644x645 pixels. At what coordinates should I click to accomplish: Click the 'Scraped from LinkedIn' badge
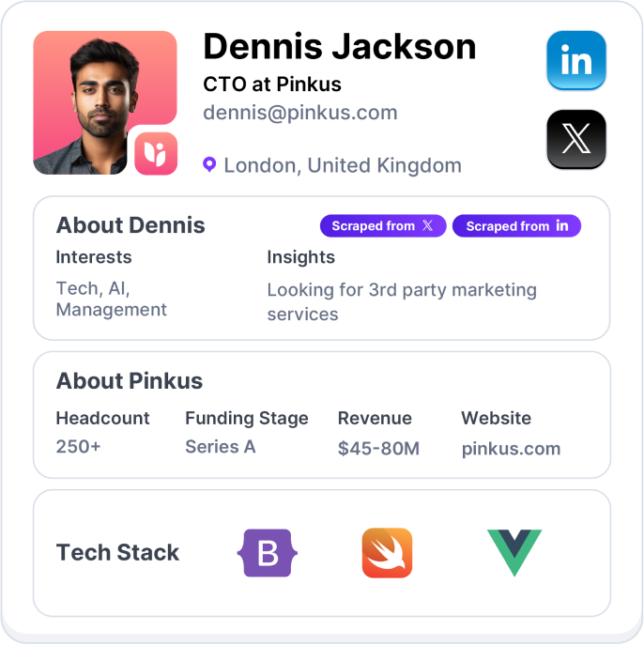click(x=516, y=226)
